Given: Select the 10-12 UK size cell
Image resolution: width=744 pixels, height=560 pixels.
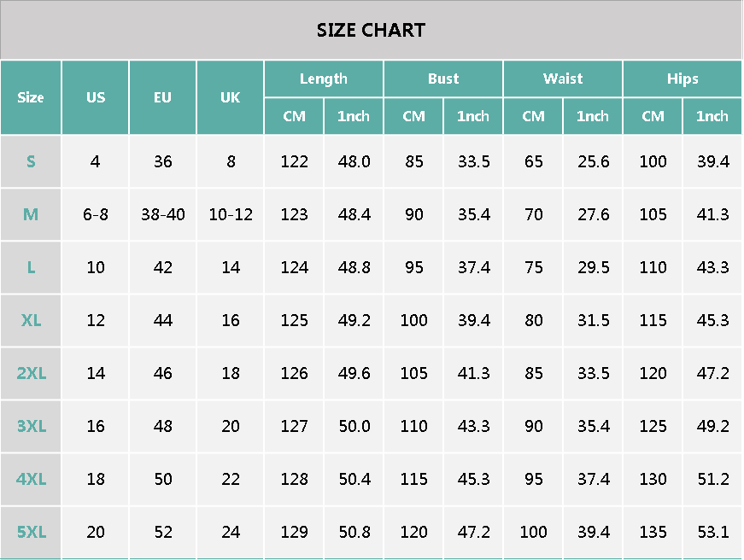Looking at the screenshot, I should 231,214.
